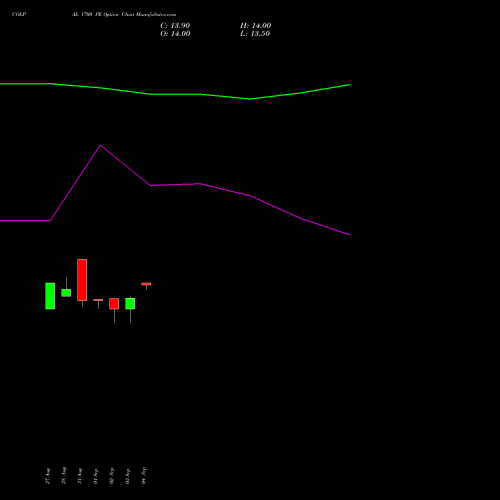The image size is (500, 500).
Task: Click the COLP symbol label in header
Action: point(19,14)
